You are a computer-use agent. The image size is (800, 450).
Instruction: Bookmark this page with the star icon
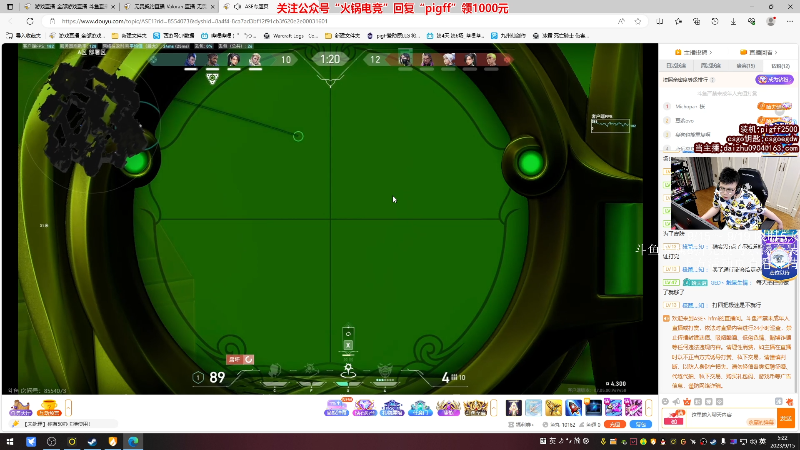pyautogui.click(x=638, y=21)
